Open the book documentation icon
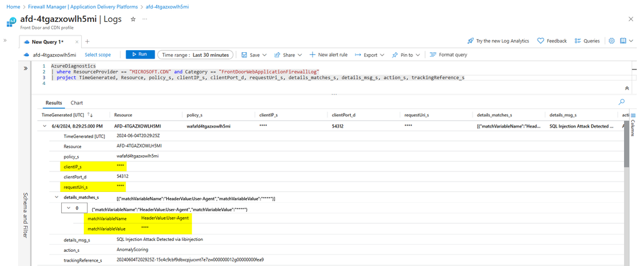Viewport: 644px width, 266px height. [623, 41]
